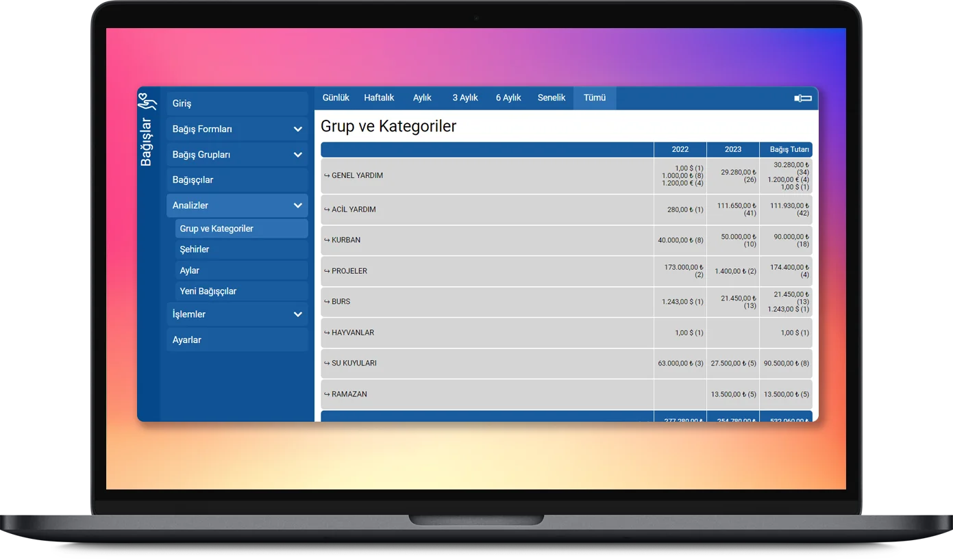Select the Senelik period tab
Screen dimensions: 953x560
coord(552,98)
